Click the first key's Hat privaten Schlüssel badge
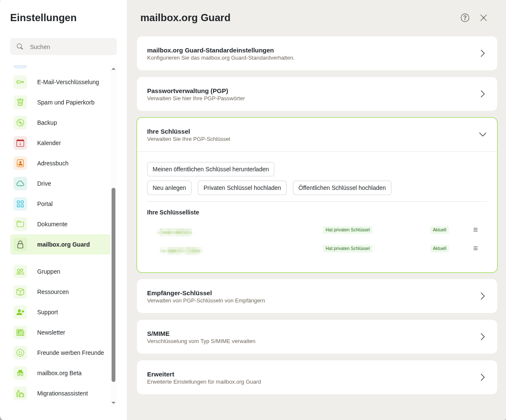Image resolution: width=506 pixels, height=420 pixels. [x=347, y=230]
